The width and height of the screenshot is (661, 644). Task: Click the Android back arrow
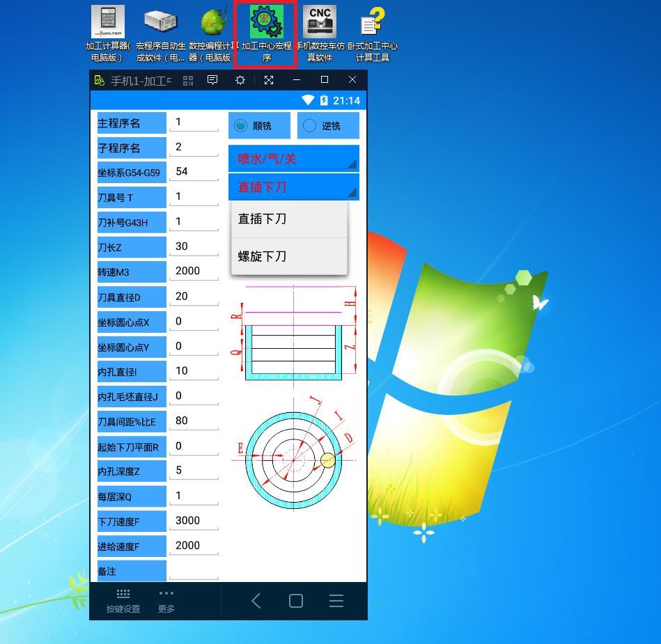[256, 601]
